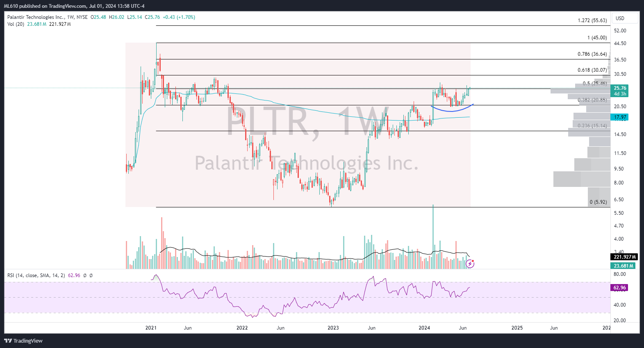Click the 36.50 price axis label
The image size is (644, 348).
(620, 60)
